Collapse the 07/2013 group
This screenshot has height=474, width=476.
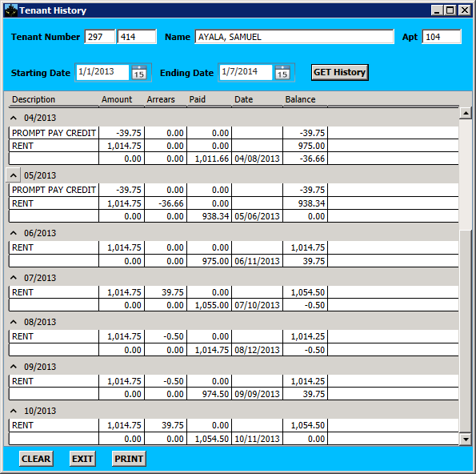tap(14, 278)
